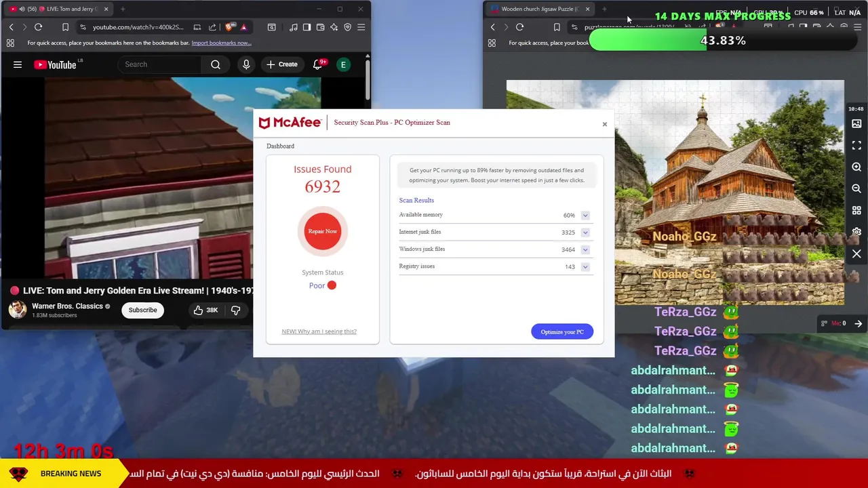This screenshot has height=488, width=868.
Task: Open the Brave Wallet icon
Action: click(320, 27)
